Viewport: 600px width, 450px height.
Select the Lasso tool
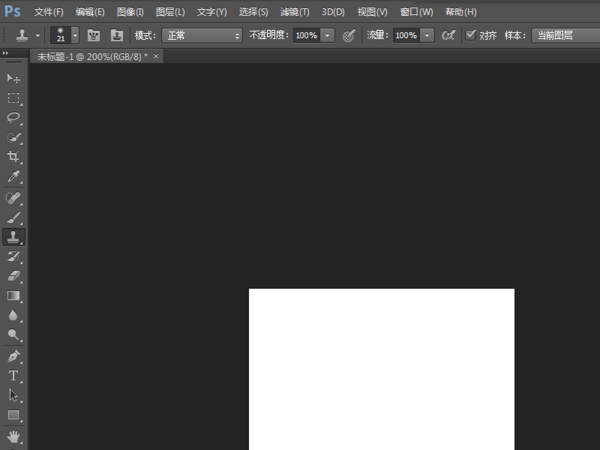coord(13,117)
